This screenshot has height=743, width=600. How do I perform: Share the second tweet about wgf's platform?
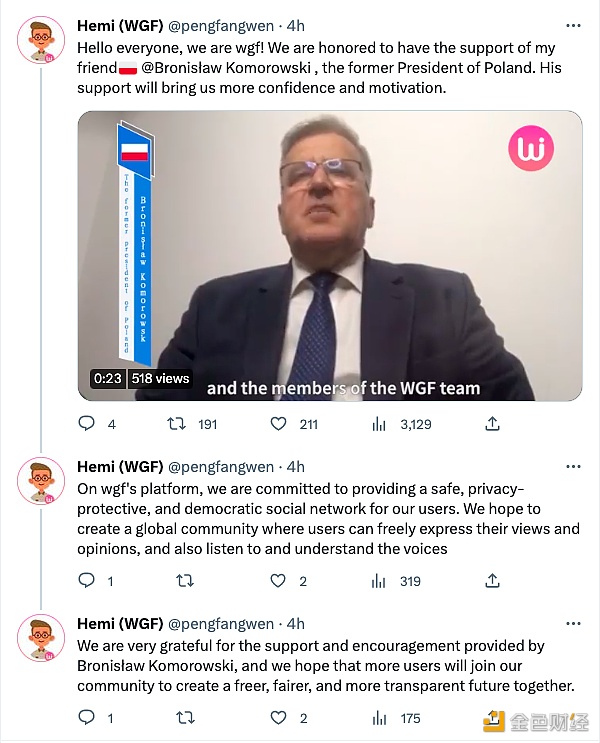click(492, 581)
